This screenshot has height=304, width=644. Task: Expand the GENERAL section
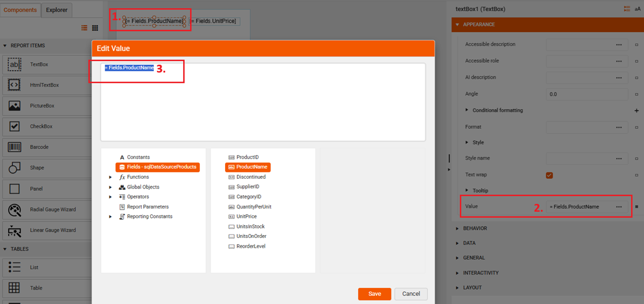point(458,258)
